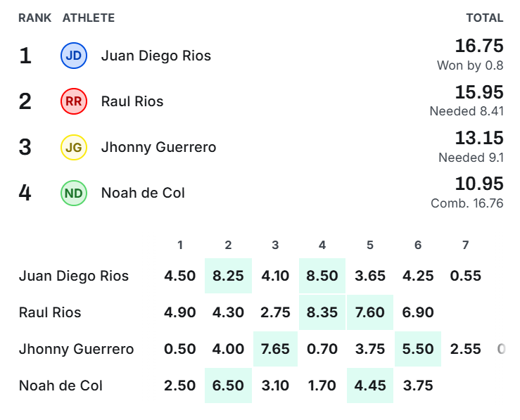
Task: Select Jhonny Guerrero in the rankings list
Action: coord(158,147)
